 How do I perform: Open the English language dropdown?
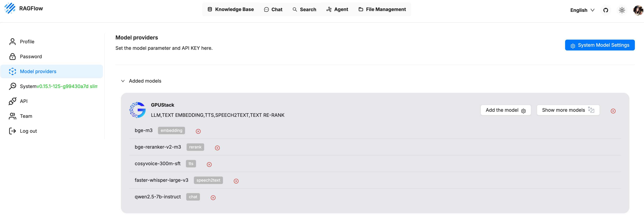582,10
